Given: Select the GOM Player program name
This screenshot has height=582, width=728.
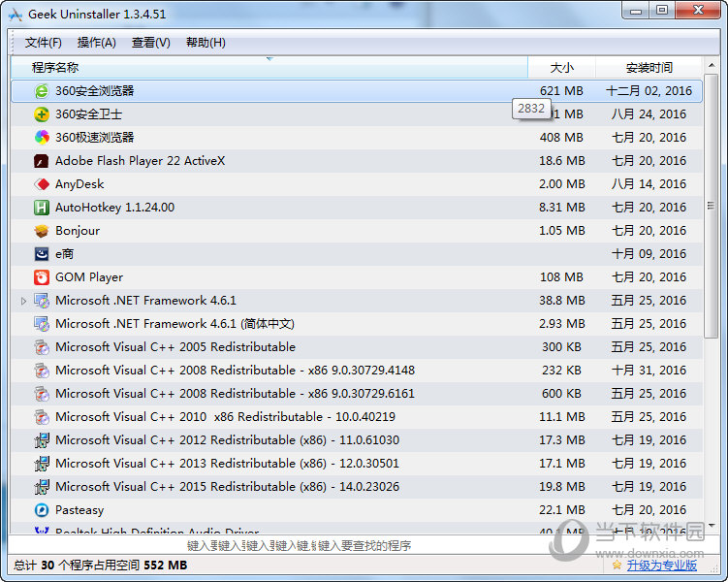Looking at the screenshot, I should [x=89, y=277].
